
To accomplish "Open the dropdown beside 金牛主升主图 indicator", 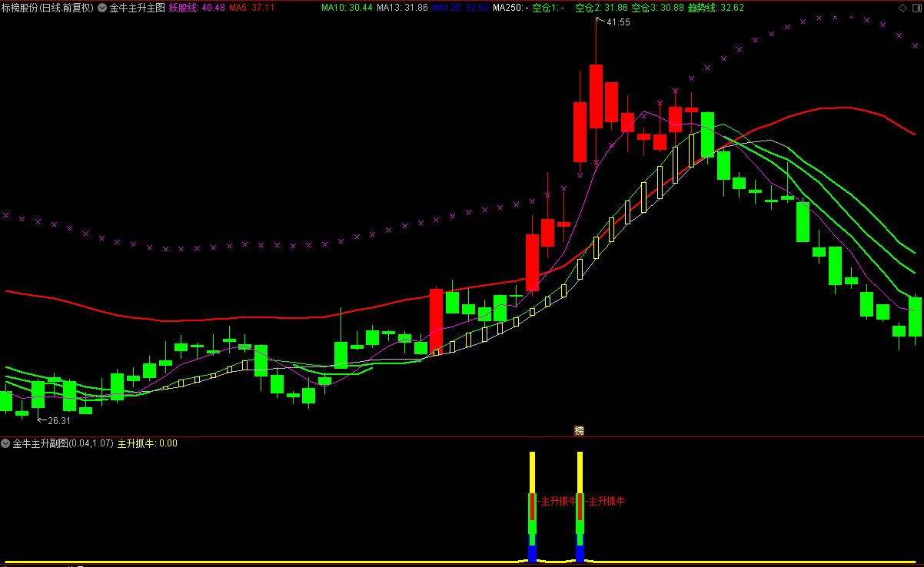I will coord(102,8).
